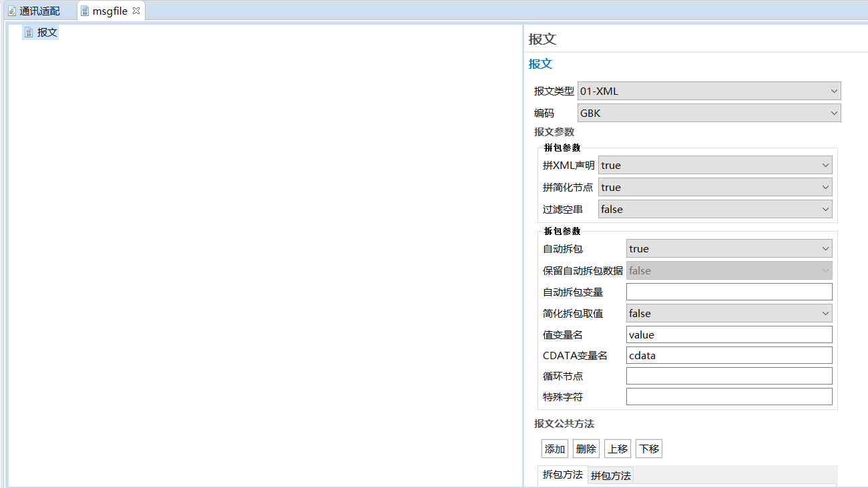Image resolution: width=868 pixels, height=488 pixels.
Task: Click the 循环节点 input field
Action: (x=728, y=377)
